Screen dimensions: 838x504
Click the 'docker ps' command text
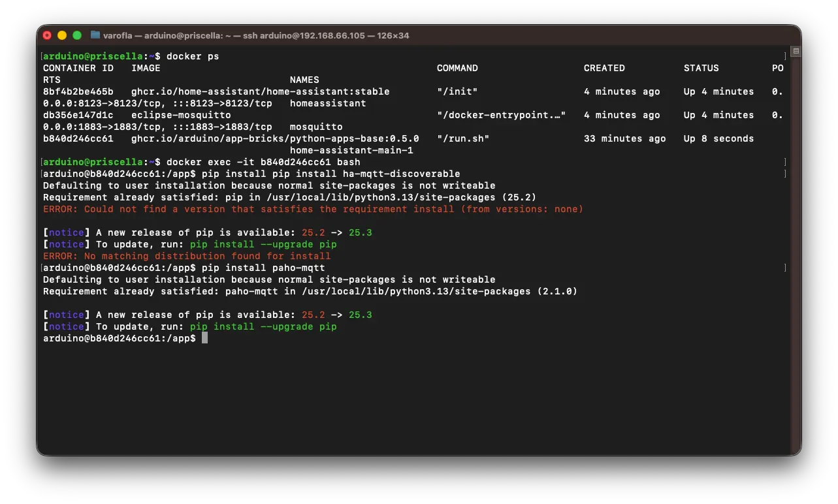pyautogui.click(x=193, y=56)
